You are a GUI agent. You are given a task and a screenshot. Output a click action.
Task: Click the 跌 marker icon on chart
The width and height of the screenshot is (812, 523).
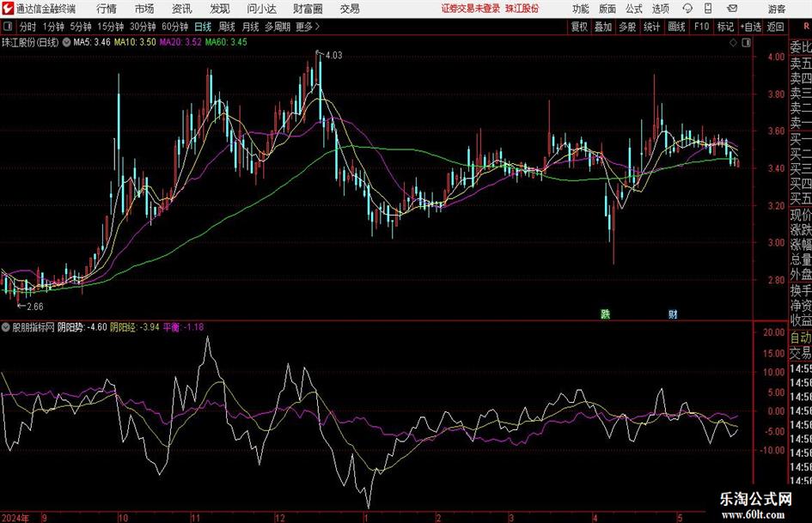tap(605, 313)
